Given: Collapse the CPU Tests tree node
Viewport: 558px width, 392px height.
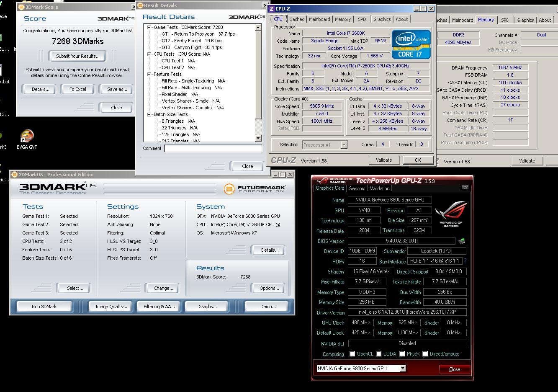Looking at the screenshot, I should (x=149, y=54).
